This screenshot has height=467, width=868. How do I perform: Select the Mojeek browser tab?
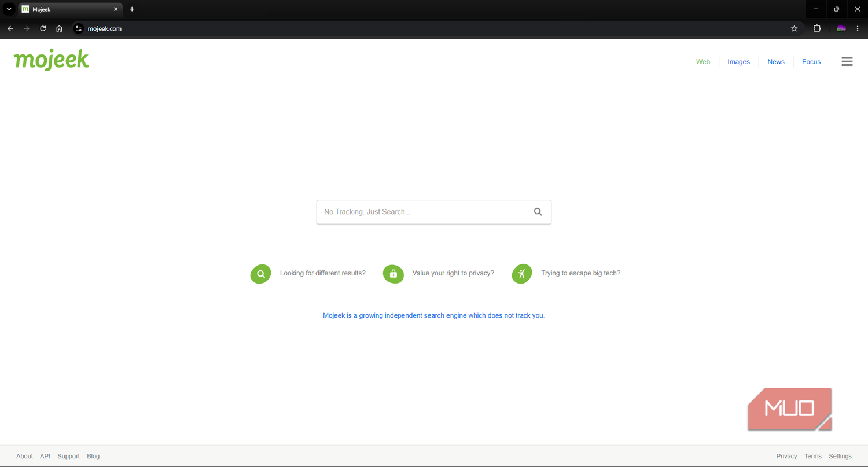pos(70,9)
